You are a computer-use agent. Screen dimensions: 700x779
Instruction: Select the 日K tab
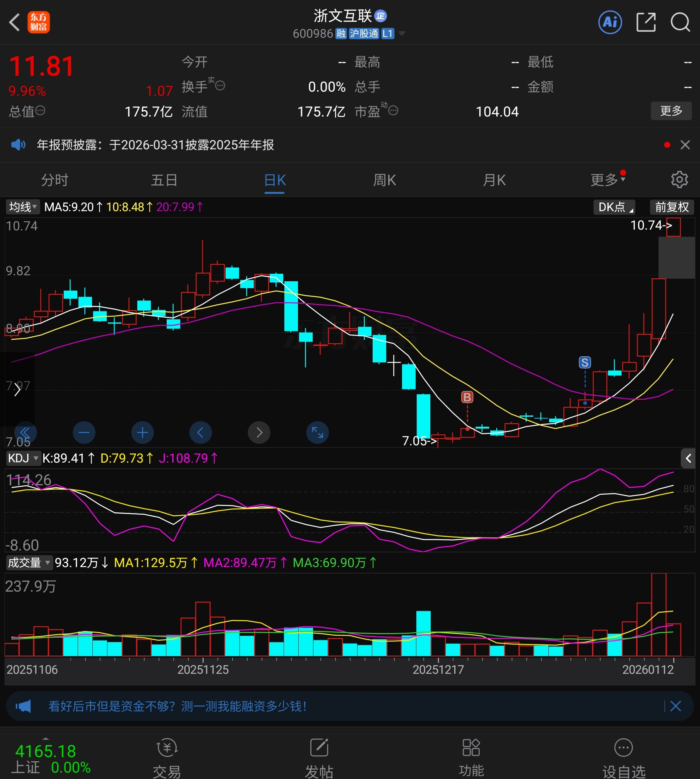[275, 179]
